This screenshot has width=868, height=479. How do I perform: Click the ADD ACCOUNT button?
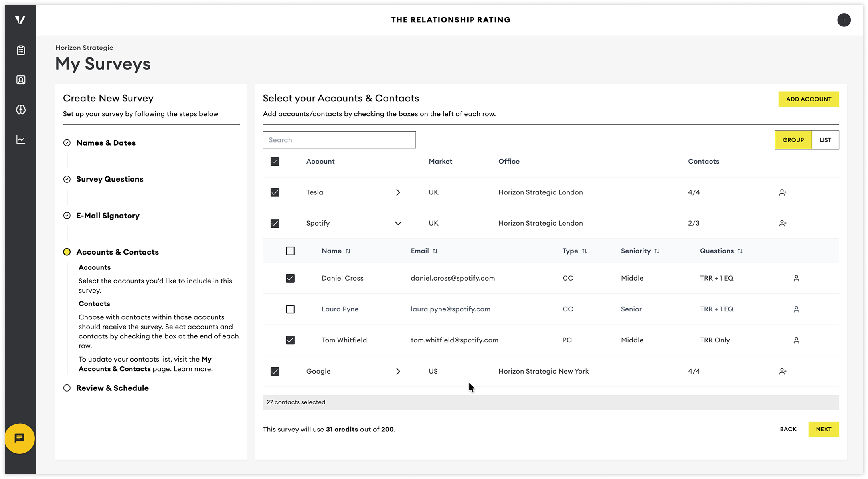(x=809, y=99)
